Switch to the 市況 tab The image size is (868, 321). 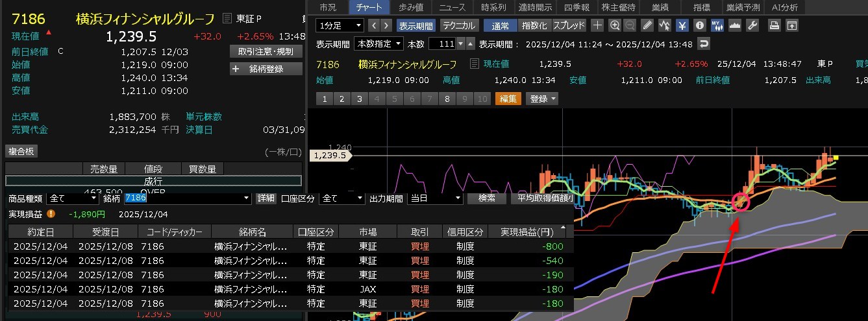point(328,7)
